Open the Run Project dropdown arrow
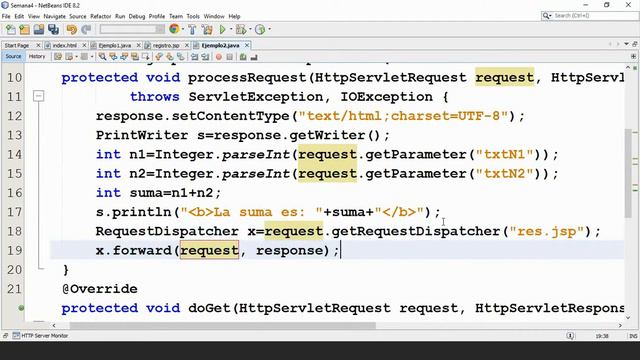This screenshot has width=640, height=360. 230,29
